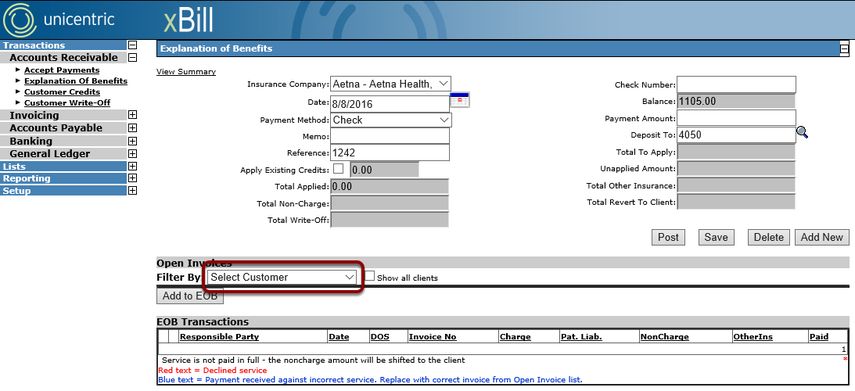Viewport: 855px width, 391px height.
Task: Click the Add to EOB button
Action: (x=190, y=296)
